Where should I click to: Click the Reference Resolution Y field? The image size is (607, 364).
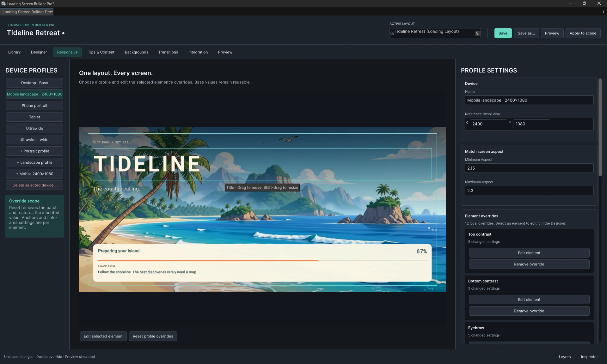pyautogui.click(x=531, y=124)
